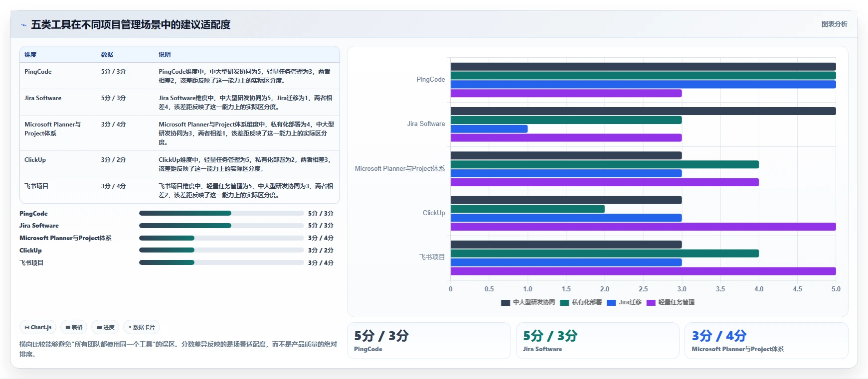868x379 pixels.
Task: Select the panel title 五类工具在不同项目管理场景中的建议适配度
Action: coord(131,24)
